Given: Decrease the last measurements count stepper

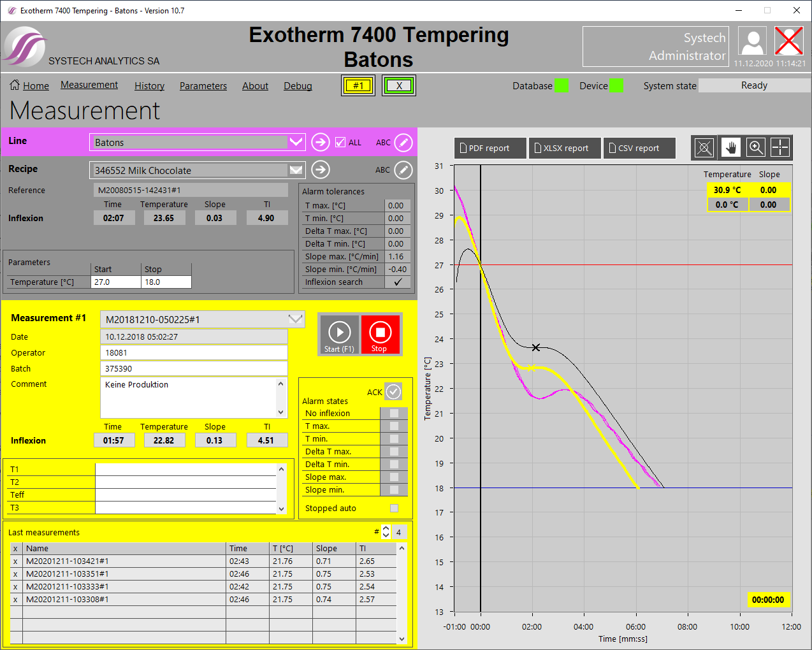Looking at the screenshot, I should [386, 535].
